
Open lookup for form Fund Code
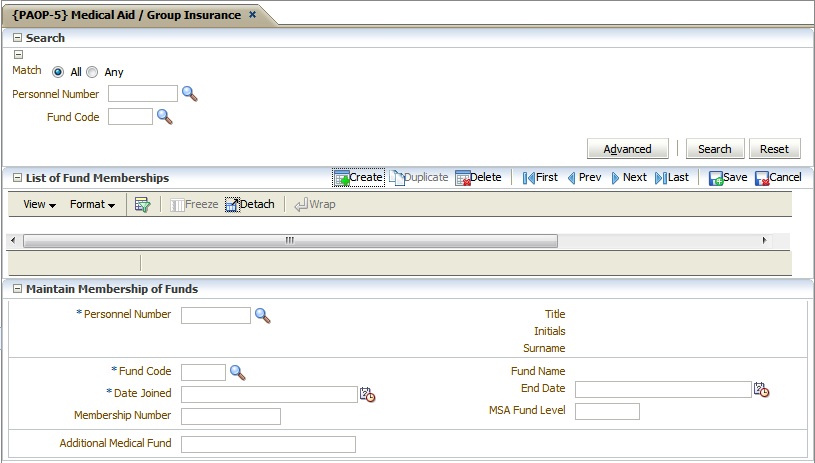coord(238,372)
